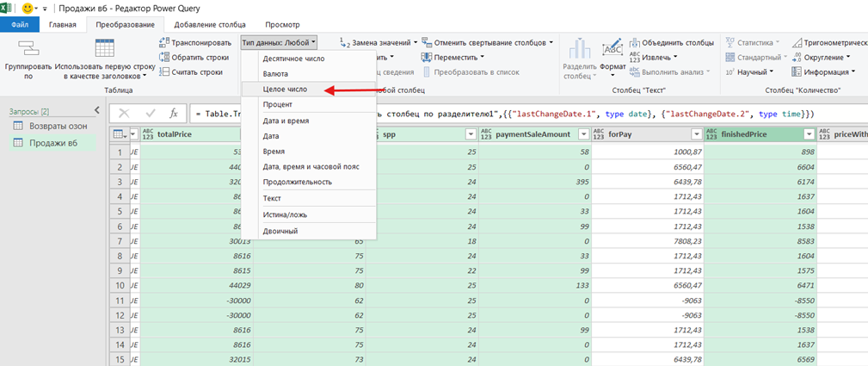Click Use First Row as Headers icon
868x366 pixels.
click(x=105, y=49)
